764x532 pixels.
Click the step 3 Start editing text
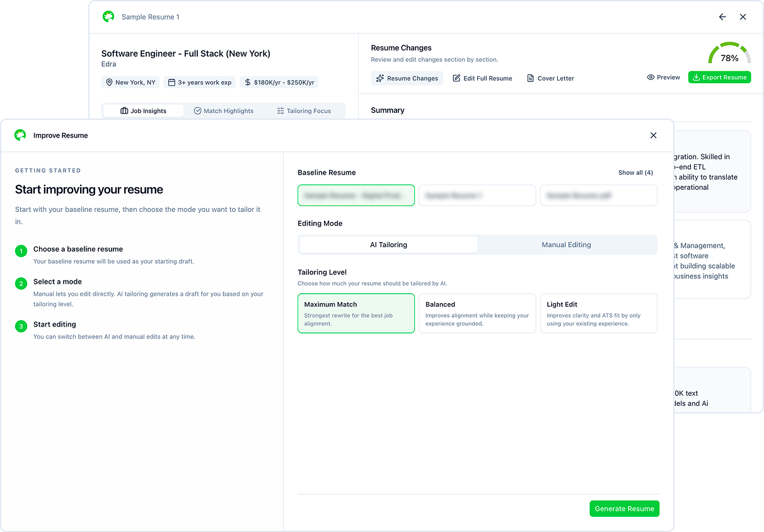pyautogui.click(x=55, y=325)
